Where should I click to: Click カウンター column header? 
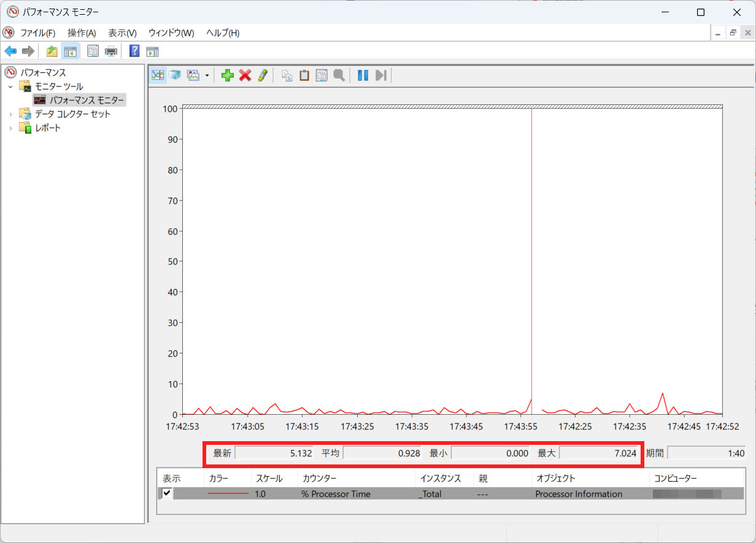click(318, 478)
